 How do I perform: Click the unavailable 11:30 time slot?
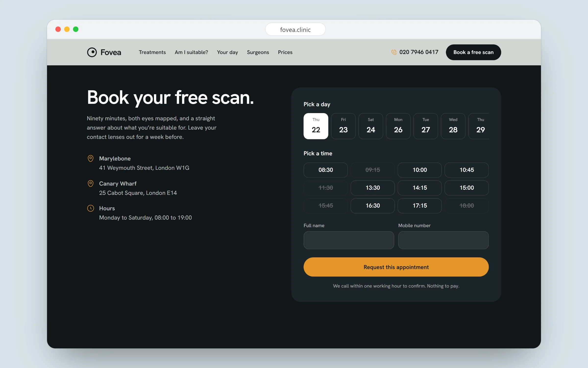[326, 188]
